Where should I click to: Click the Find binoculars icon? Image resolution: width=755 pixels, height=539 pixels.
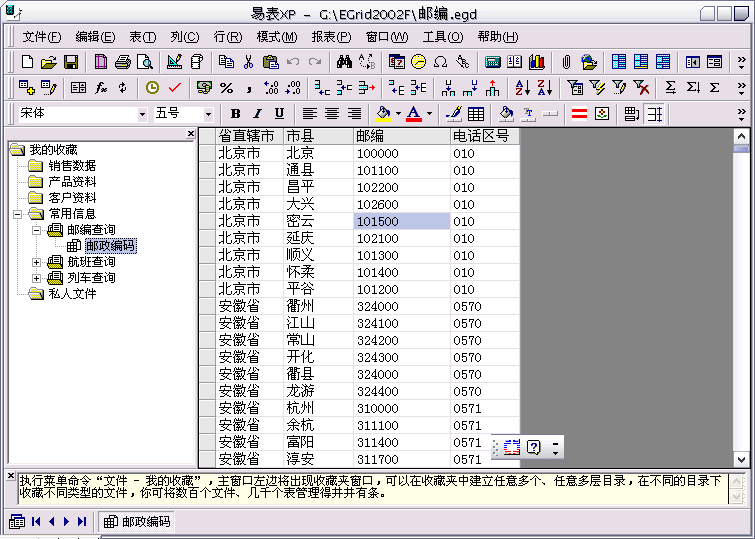344,62
